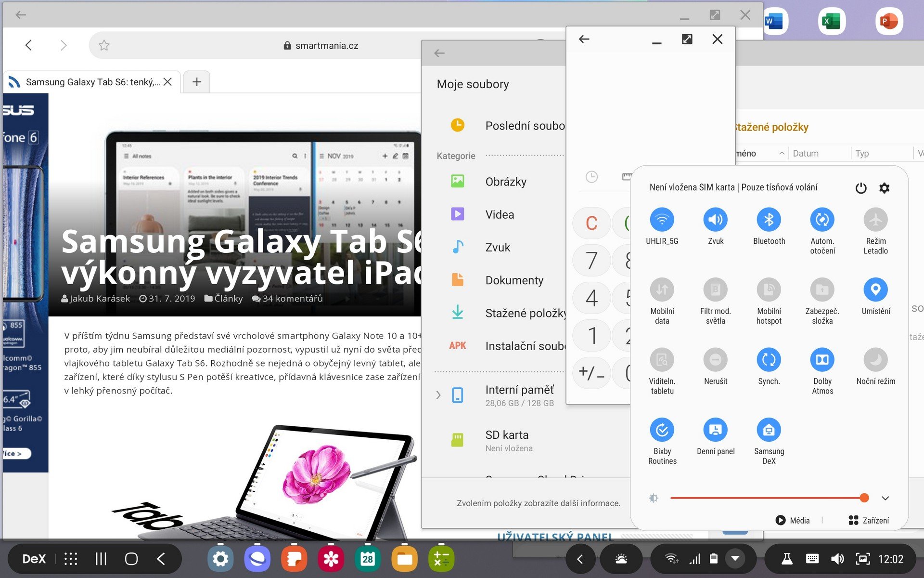924x578 pixels.
Task: Go back in browser navigation
Action: click(x=28, y=45)
